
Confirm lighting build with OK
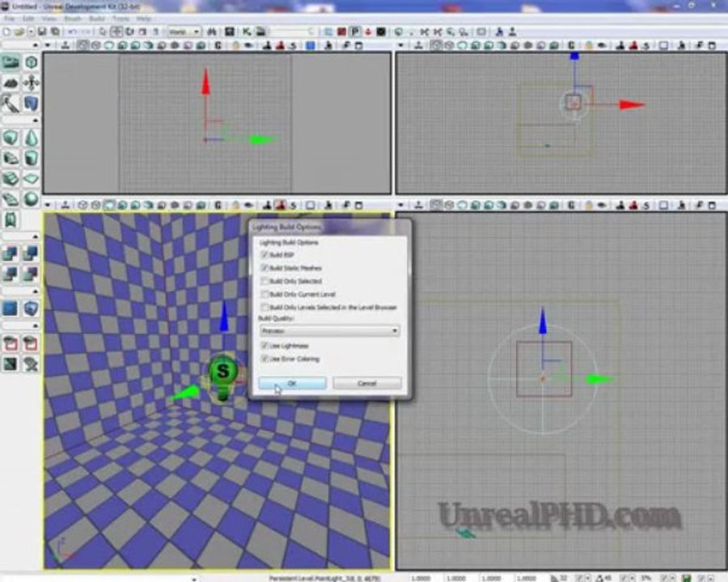pyautogui.click(x=293, y=383)
